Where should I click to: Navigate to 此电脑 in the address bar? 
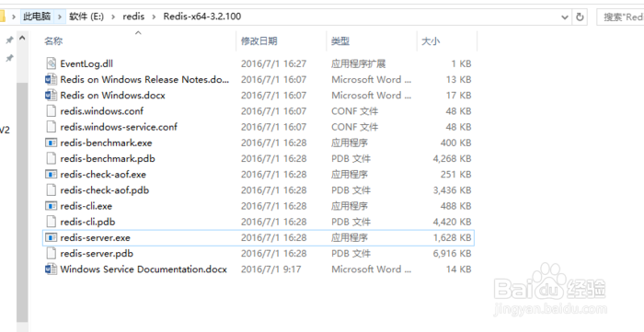pos(37,17)
